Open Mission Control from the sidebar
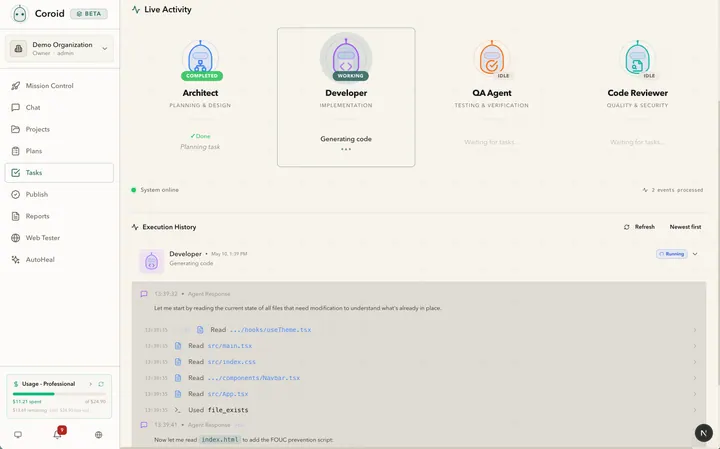This screenshot has height=449, width=720. 59,86
